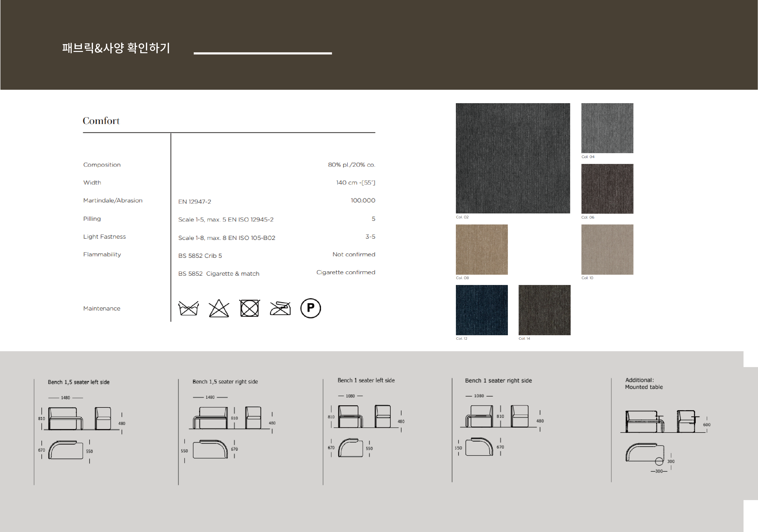Select the Col. 14 dark olive swatch
758x532 pixels.
[544, 310]
